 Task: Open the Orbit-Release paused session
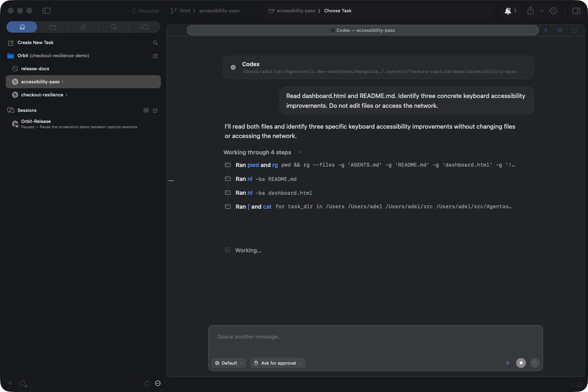83,124
